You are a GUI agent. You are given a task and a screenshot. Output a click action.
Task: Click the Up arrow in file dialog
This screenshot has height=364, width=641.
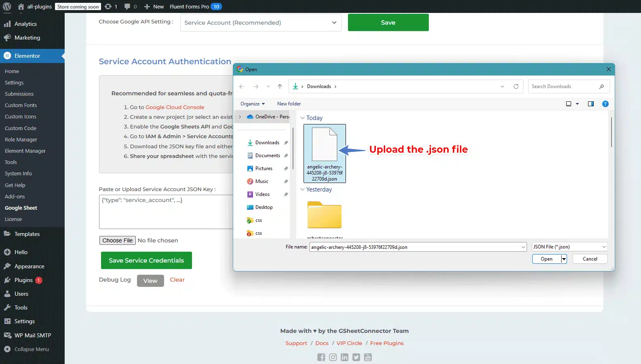(x=280, y=86)
